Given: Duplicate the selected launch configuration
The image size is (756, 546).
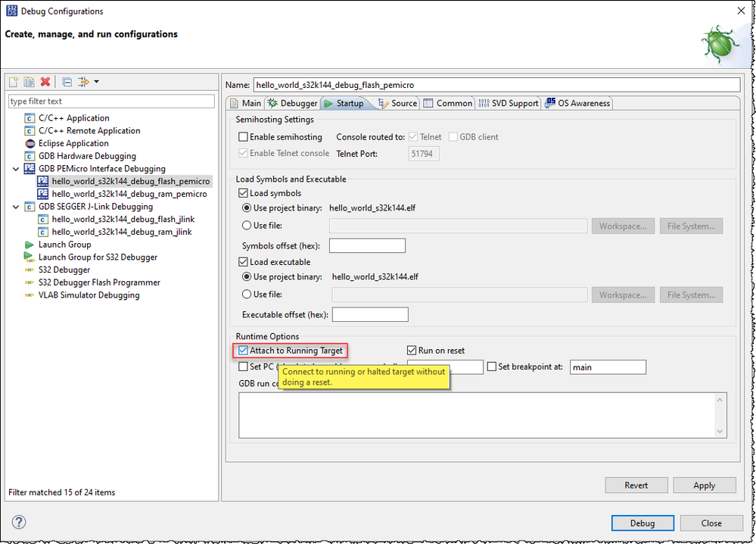Looking at the screenshot, I should (29, 82).
